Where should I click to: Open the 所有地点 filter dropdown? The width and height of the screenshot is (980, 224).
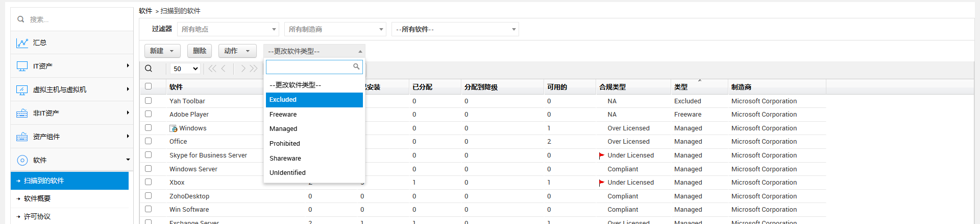[x=228, y=29]
